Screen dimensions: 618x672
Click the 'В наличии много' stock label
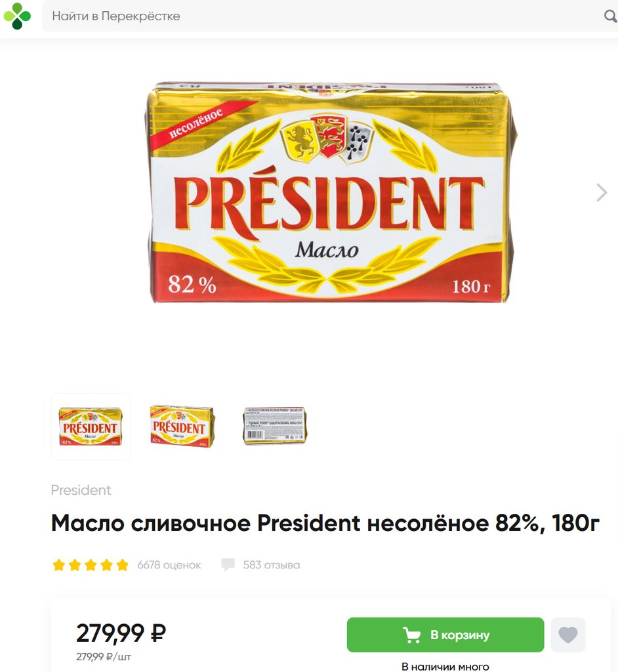click(x=445, y=667)
